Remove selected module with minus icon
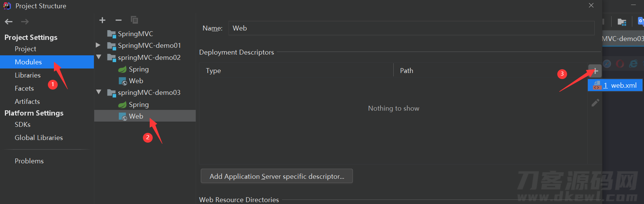The height and width of the screenshot is (204, 644). pos(118,20)
